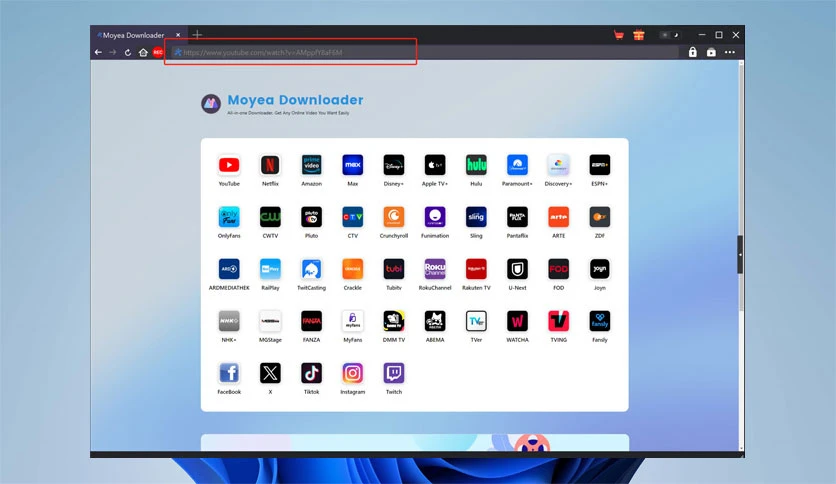Open the three-dot more menu
Image resolution: width=836 pixels, height=484 pixels.
pyautogui.click(x=730, y=52)
